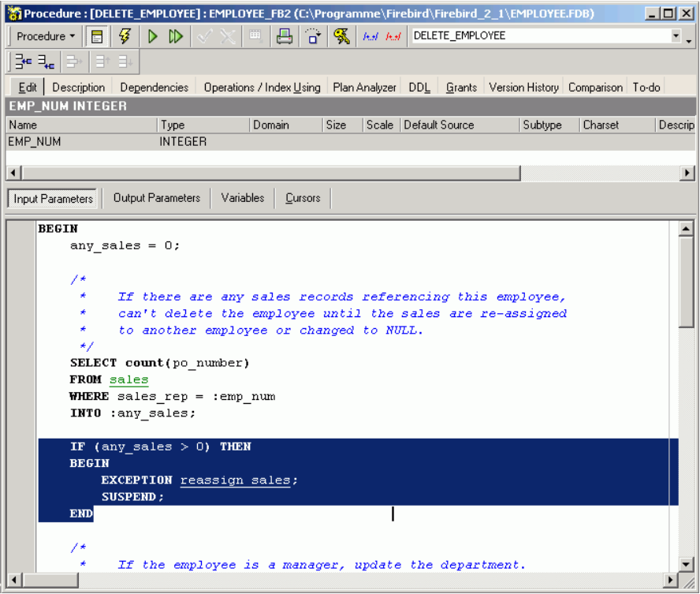Screen dimensions: 700x594
Task: Click the underlined sales table link
Action: point(128,379)
